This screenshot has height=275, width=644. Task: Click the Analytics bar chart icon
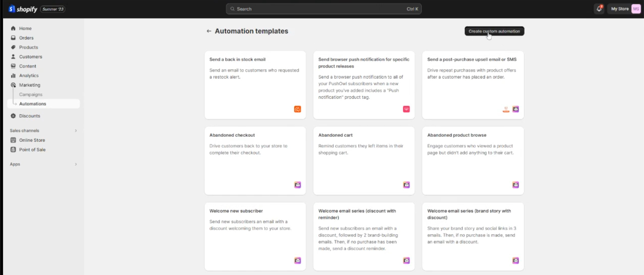pos(13,75)
